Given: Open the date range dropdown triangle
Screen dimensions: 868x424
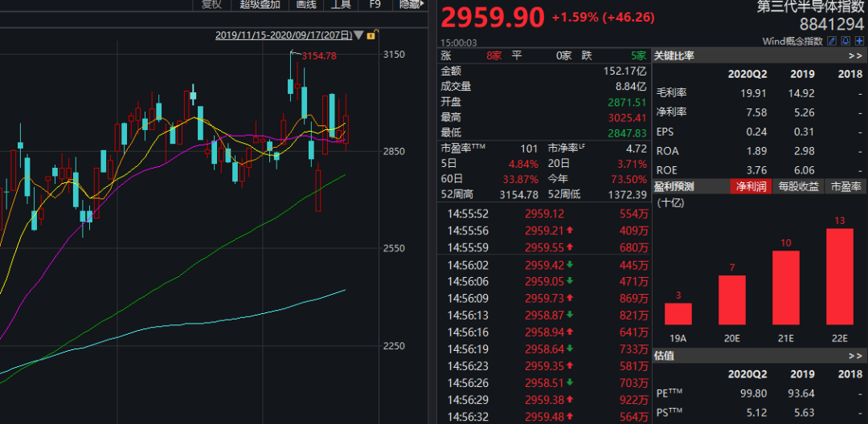Looking at the screenshot, I should click(x=358, y=36).
